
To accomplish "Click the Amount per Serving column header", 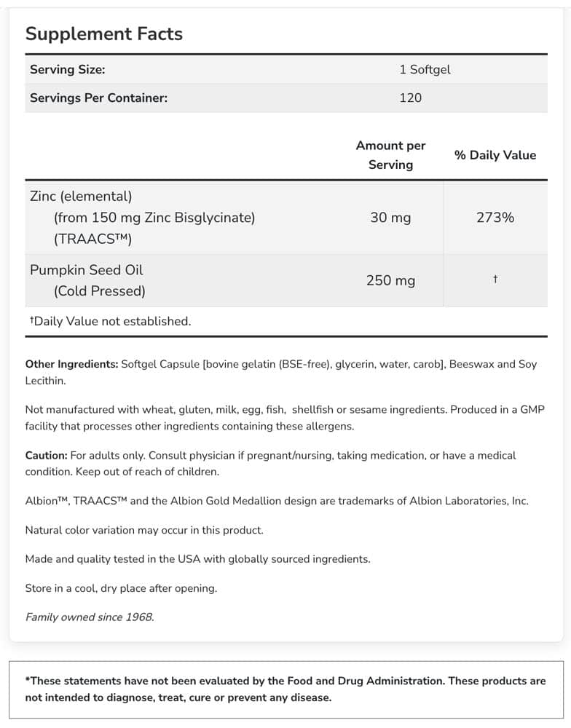I will click(x=390, y=155).
